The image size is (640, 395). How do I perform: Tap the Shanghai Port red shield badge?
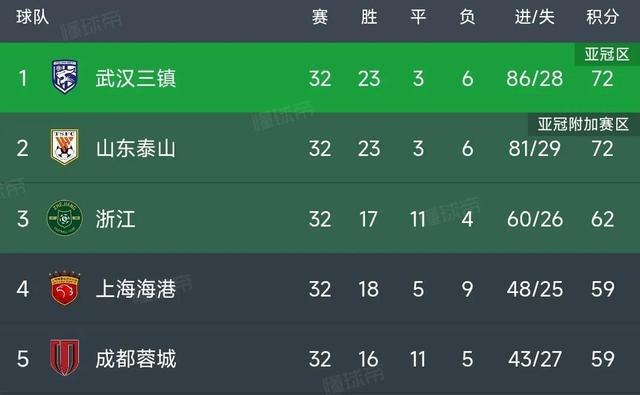coord(64,288)
